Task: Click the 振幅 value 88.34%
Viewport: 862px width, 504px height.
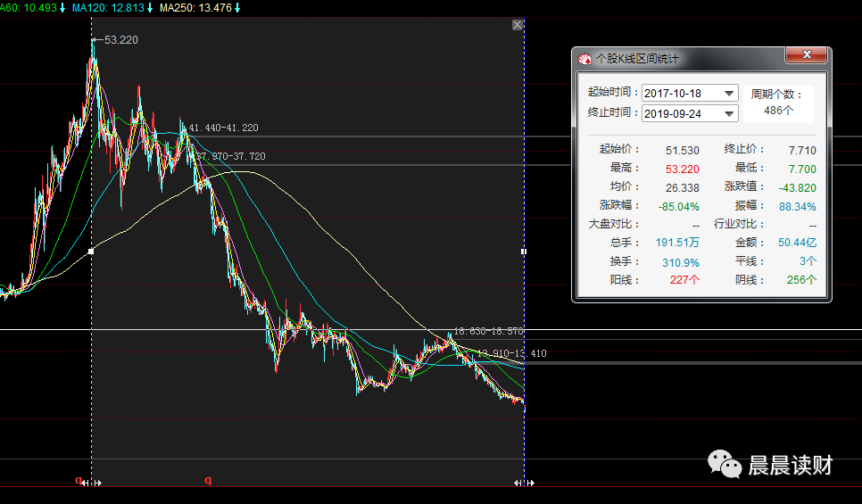Action: 798,207
